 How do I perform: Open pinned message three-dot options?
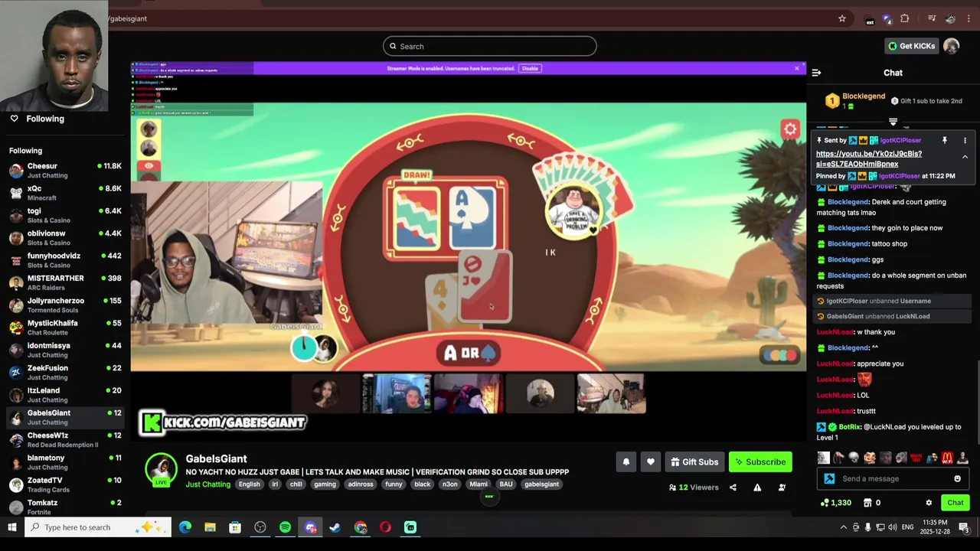(x=965, y=141)
